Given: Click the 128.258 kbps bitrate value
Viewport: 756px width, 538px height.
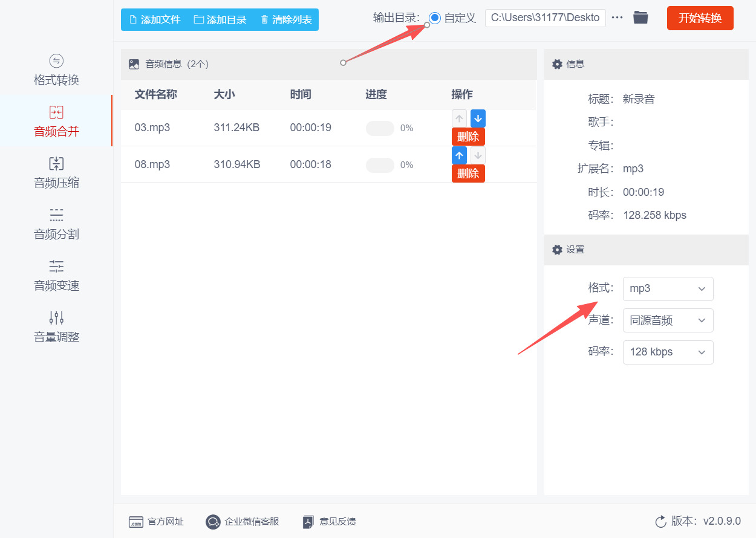Looking at the screenshot, I should point(654,215).
